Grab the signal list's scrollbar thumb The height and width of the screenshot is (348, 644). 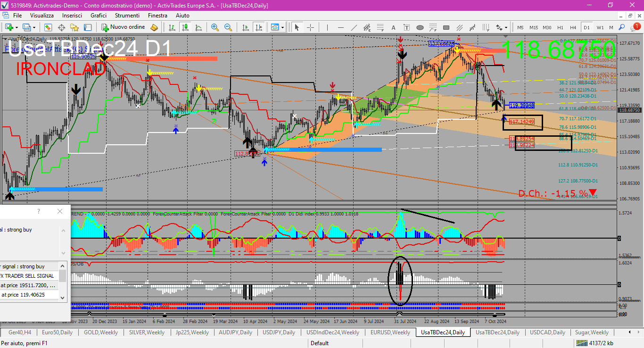[62, 276]
